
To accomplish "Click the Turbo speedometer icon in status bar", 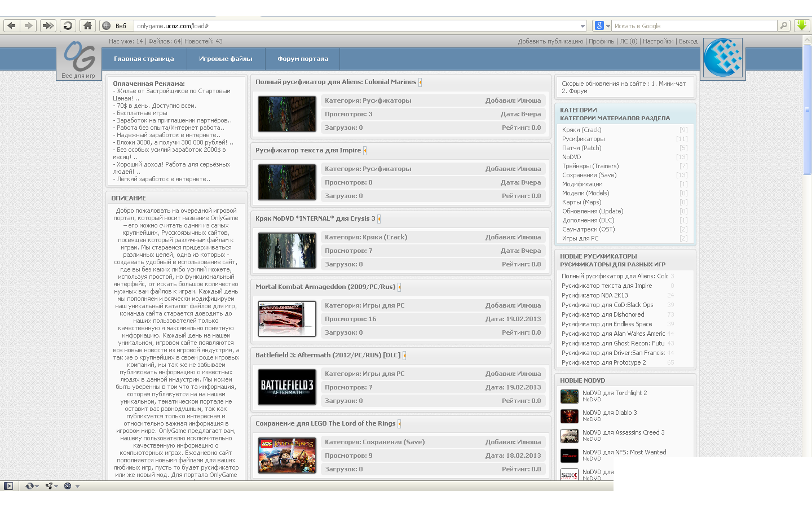I will (68, 485).
